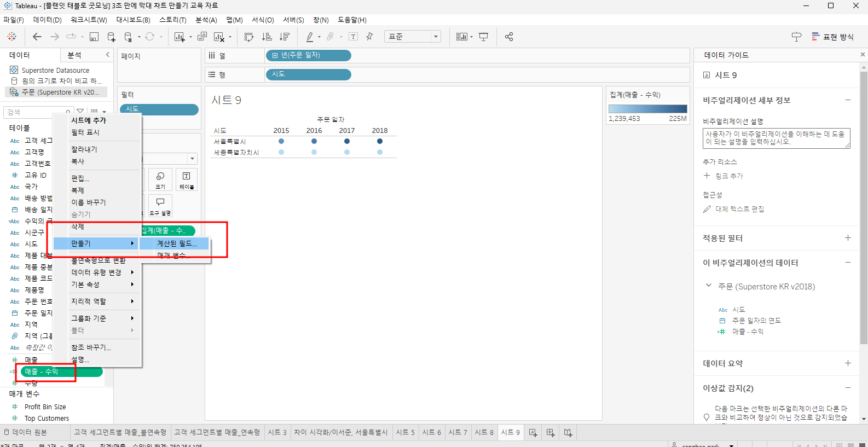Click the Highlight pen toolbar icon
This screenshot has height=447, width=868.
310,37
